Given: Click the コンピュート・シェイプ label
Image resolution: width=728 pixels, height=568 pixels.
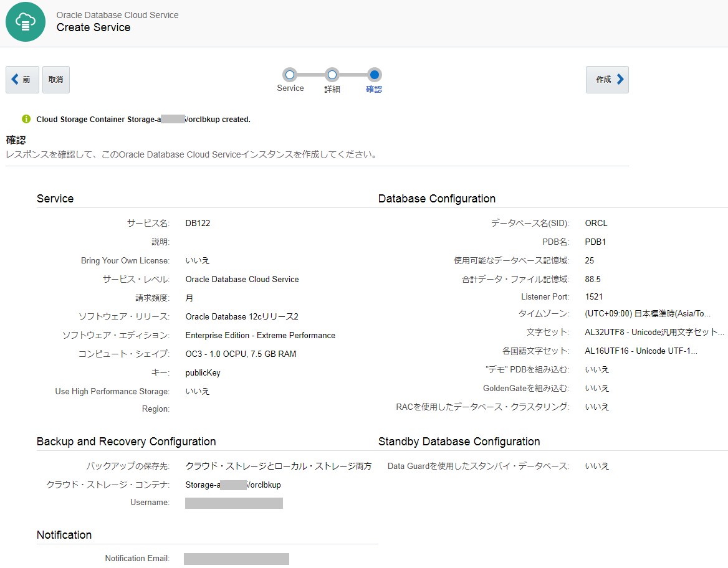Looking at the screenshot, I should (124, 354).
